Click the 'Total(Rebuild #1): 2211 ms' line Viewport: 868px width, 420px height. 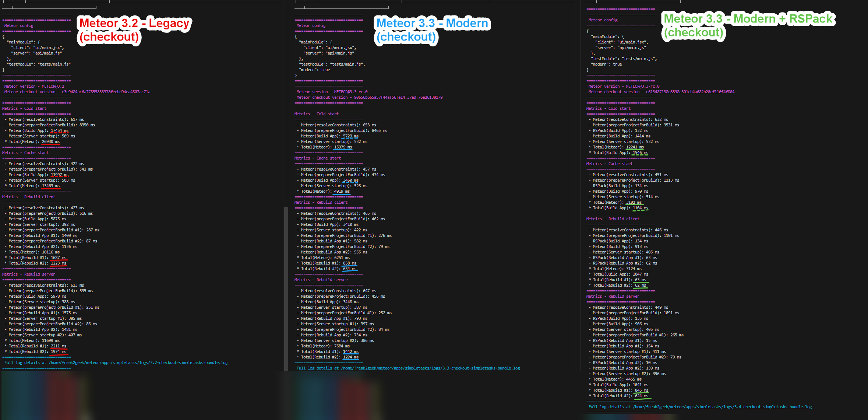tap(35, 346)
